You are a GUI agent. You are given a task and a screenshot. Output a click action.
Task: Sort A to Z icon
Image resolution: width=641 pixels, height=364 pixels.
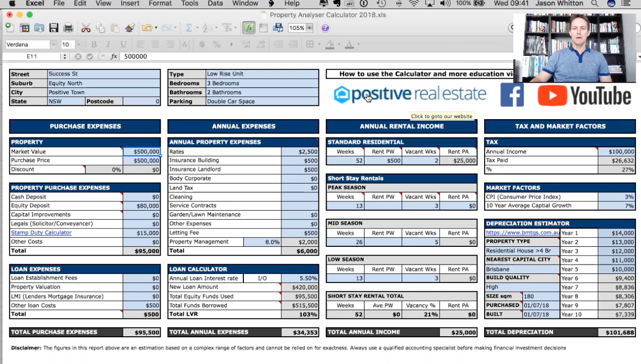(x=207, y=28)
